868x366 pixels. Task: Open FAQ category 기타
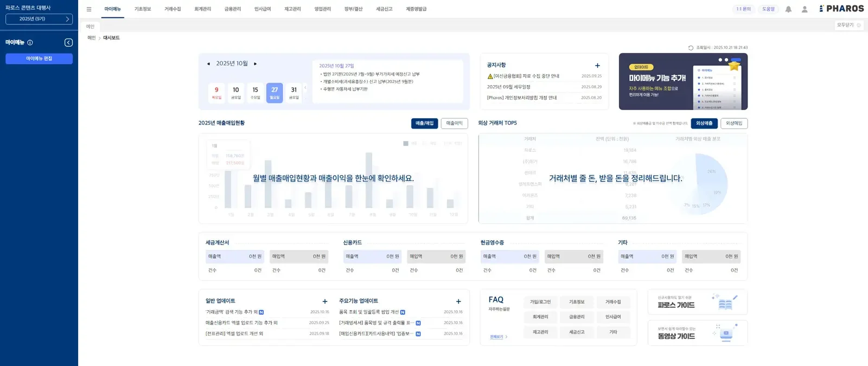(x=613, y=332)
